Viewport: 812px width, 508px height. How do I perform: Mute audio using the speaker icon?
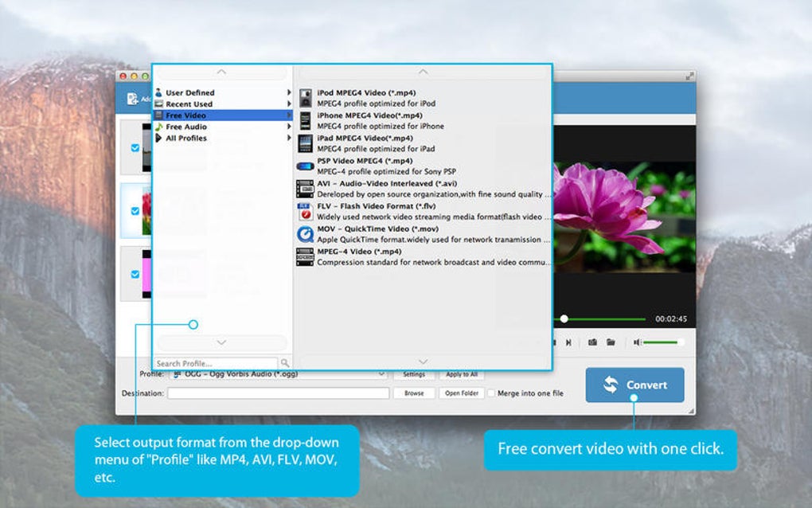(x=637, y=342)
